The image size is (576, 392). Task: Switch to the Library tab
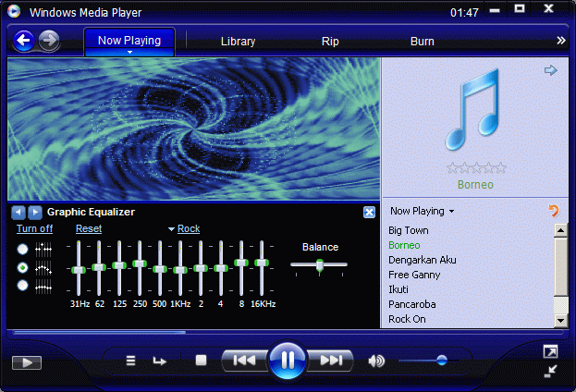point(238,42)
